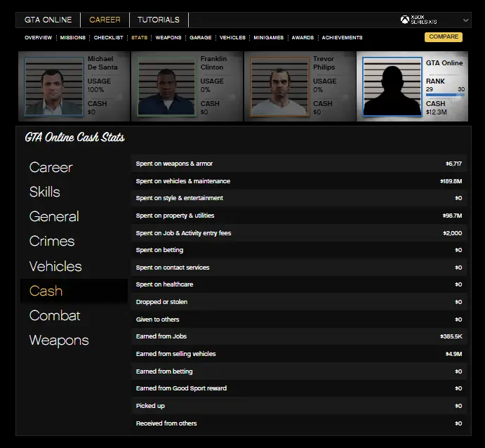485x448 pixels.
Task: Switch to the TUTORIALS tab
Action: [x=158, y=20]
